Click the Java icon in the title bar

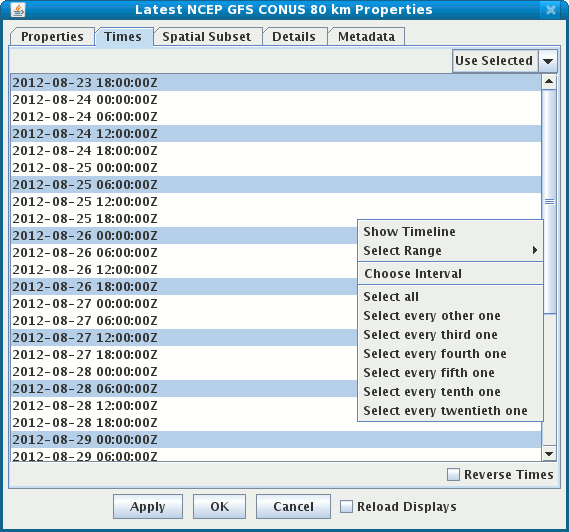pyautogui.click(x=18, y=10)
